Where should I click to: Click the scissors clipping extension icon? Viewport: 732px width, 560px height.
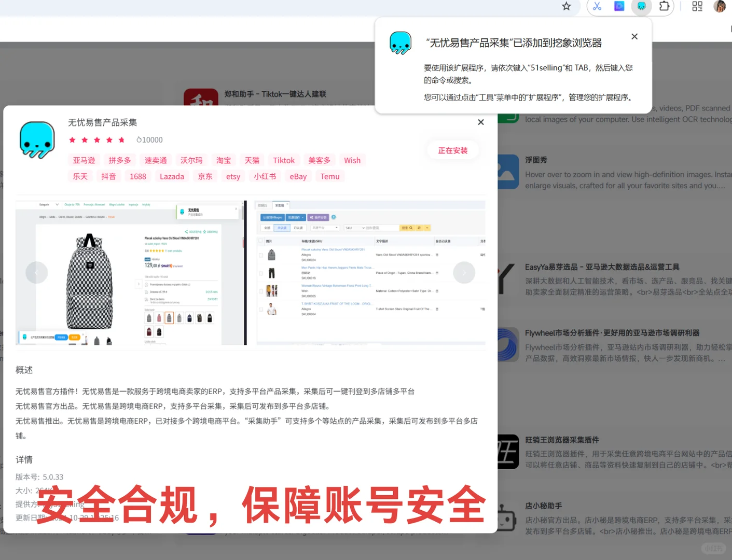coord(597,6)
